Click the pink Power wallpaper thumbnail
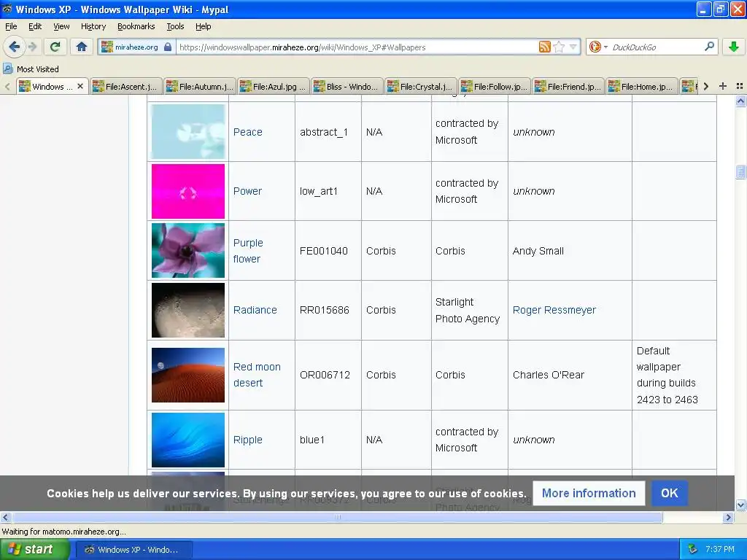The width and height of the screenshot is (747, 560). click(188, 191)
